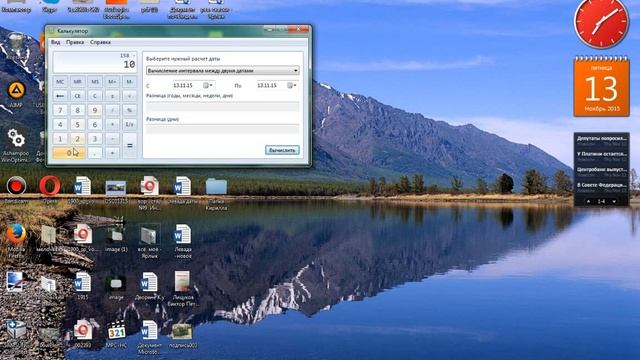Select the Левада даты Word document

tap(182, 187)
